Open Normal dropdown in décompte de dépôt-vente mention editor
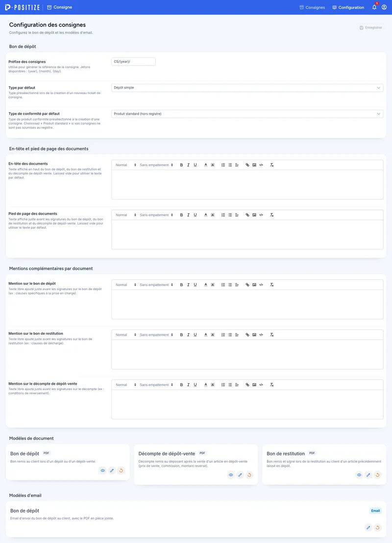This screenshot has height=543, width=392. pyautogui.click(x=126, y=385)
